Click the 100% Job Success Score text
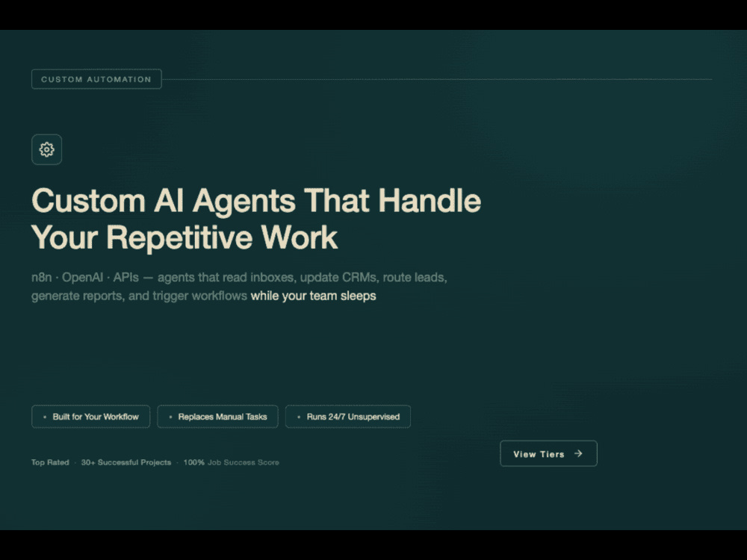The image size is (747, 560). pyautogui.click(x=231, y=462)
